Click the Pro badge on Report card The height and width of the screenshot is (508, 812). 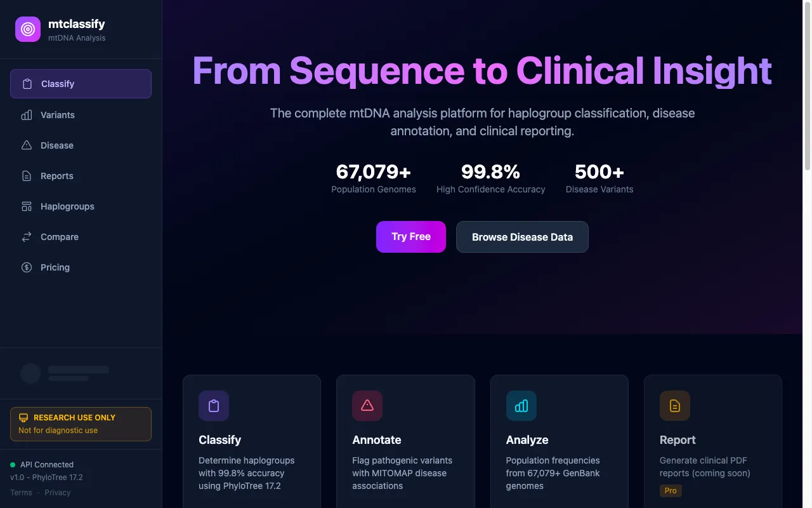(x=671, y=491)
